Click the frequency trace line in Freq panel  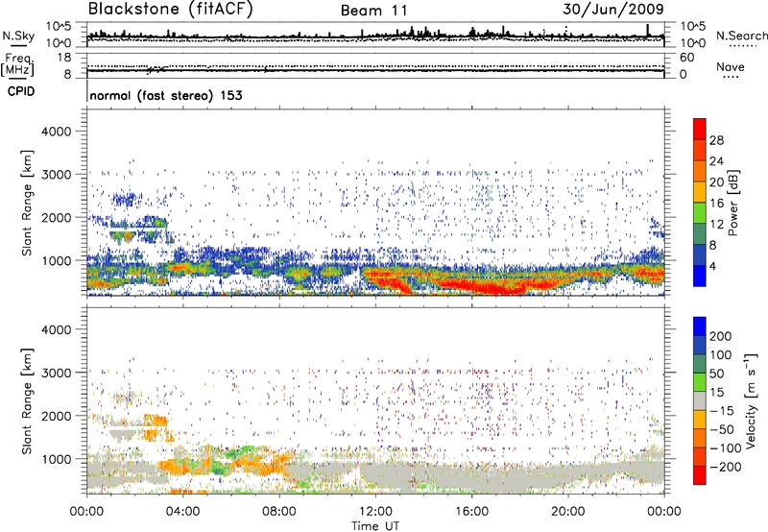pyautogui.click(x=375, y=70)
